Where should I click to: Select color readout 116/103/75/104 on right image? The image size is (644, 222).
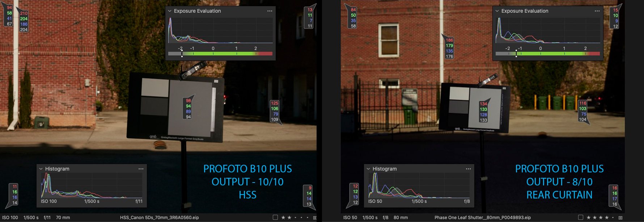click(x=582, y=111)
